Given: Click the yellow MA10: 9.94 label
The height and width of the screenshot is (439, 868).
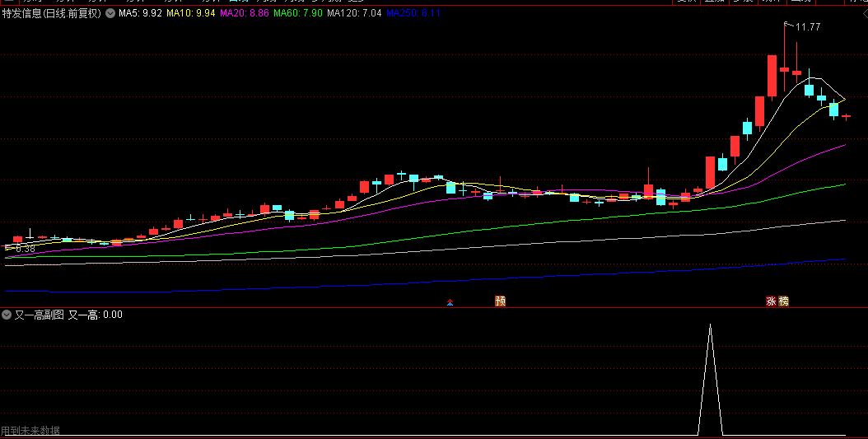Looking at the screenshot, I should [x=190, y=13].
